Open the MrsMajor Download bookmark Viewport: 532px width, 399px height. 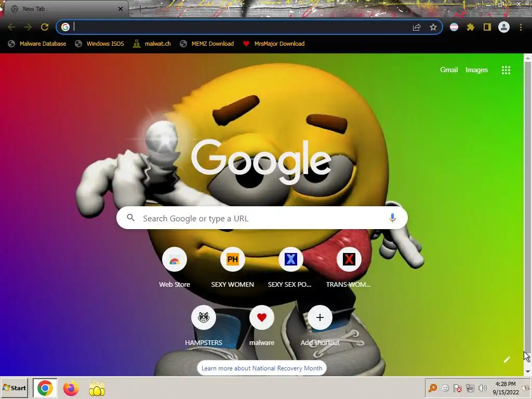pos(274,44)
